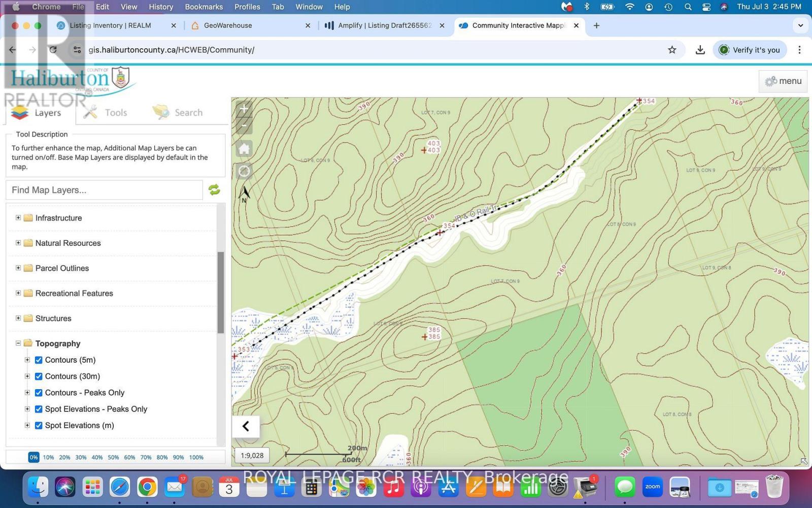Toggle Contours - Peaks Only layer
This screenshot has height=508, width=812.
click(39, 392)
